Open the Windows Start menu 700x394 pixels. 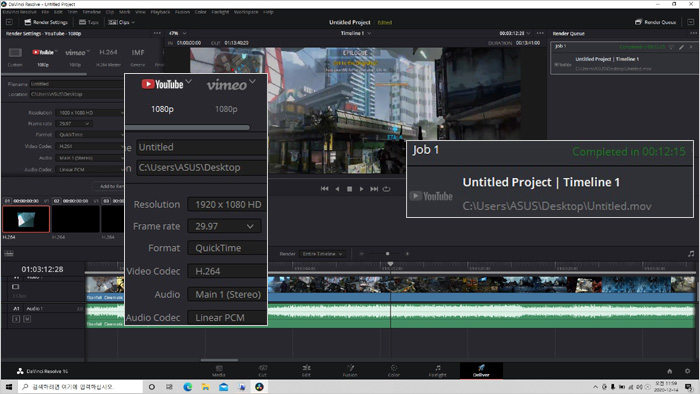pos(9,387)
